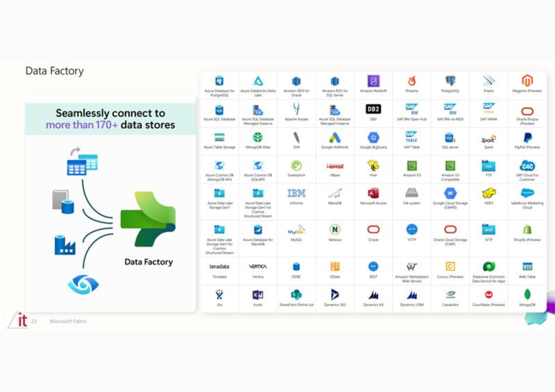Image resolution: width=555 pixels, height=392 pixels.
Task: Select the Phoenix flame icon
Action: tap(412, 81)
